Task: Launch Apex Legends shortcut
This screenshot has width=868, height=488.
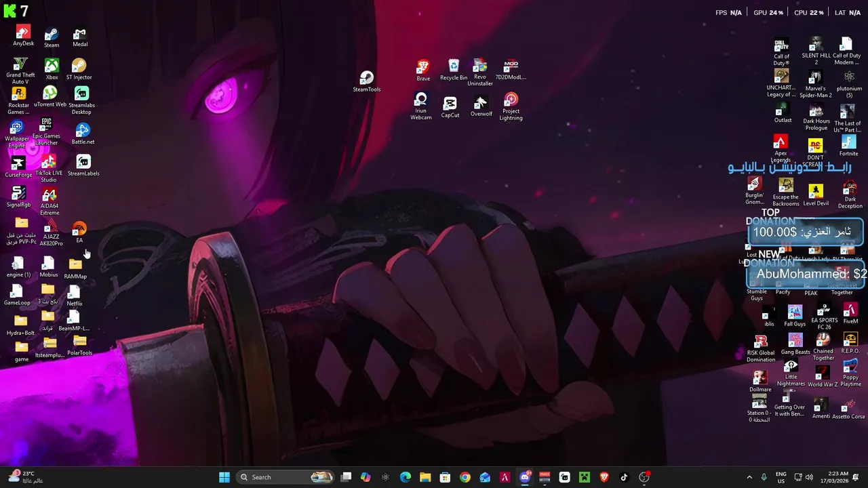Action: 781,149
